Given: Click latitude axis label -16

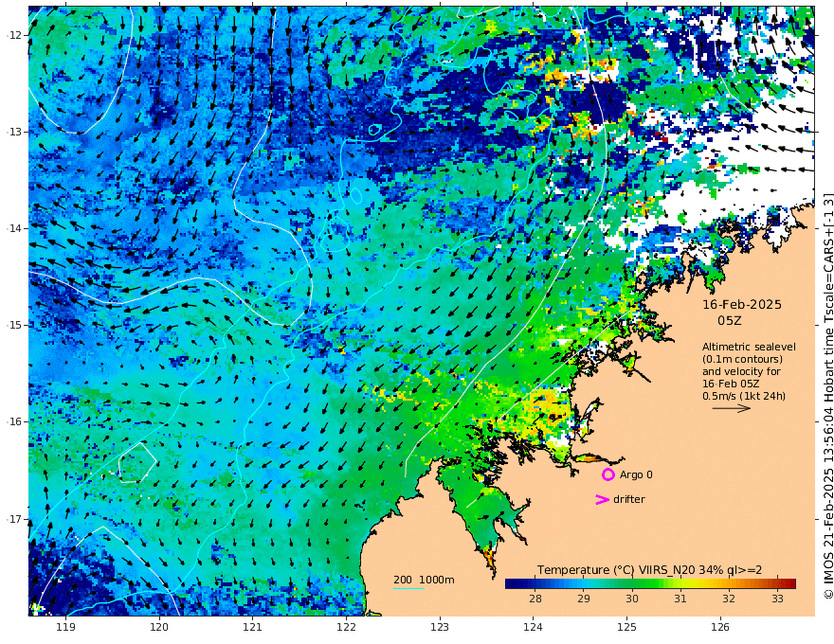Looking at the screenshot, I should (14, 421).
